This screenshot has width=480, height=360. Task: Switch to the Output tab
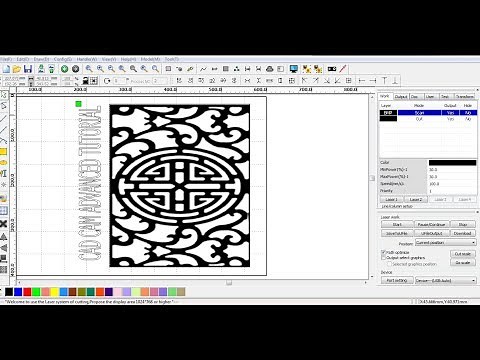(x=401, y=96)
